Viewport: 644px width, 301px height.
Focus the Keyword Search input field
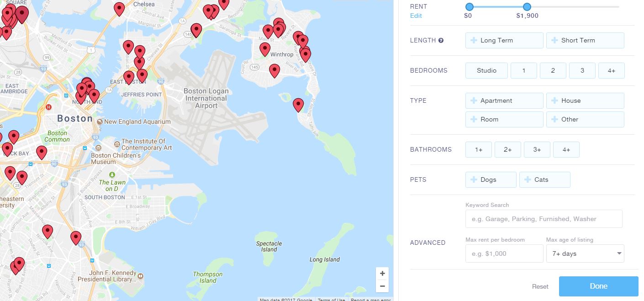[544, 219]
